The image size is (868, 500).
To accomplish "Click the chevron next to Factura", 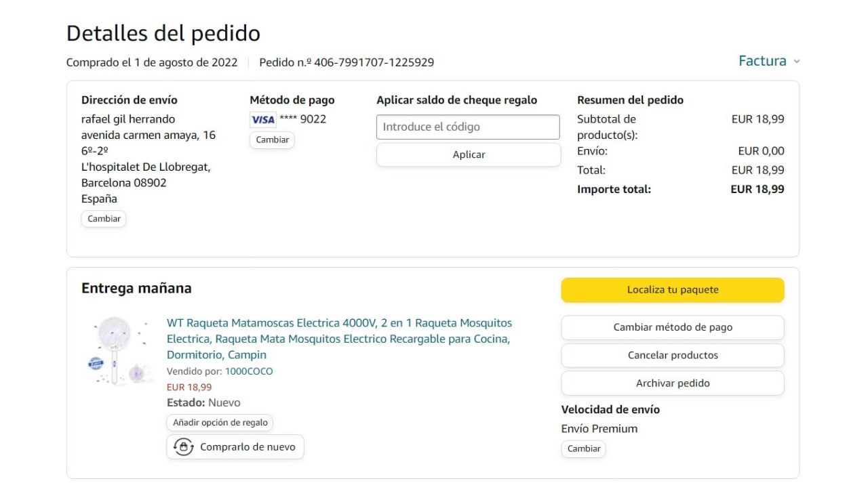I will click(x=797, y=62).
